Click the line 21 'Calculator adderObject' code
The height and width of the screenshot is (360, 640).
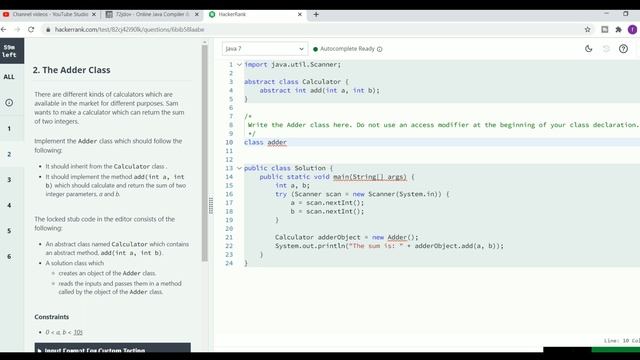(347, 237)
